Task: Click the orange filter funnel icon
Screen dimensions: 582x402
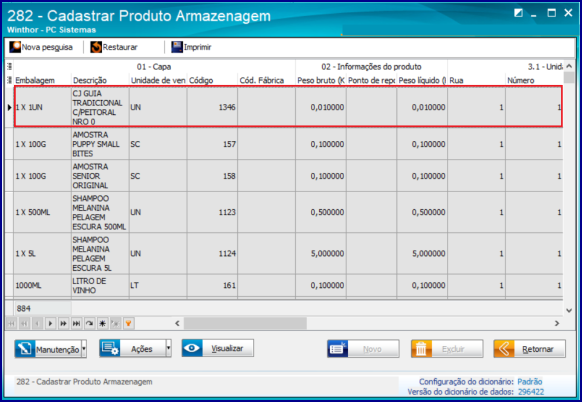Action: coord(128,324)
